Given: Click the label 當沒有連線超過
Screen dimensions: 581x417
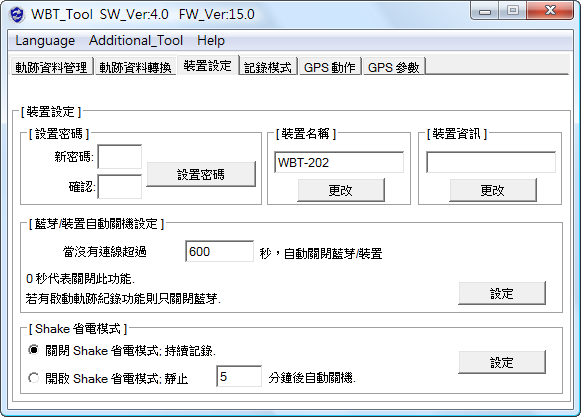Looking at the screenshot, I should tap(105, 252).
